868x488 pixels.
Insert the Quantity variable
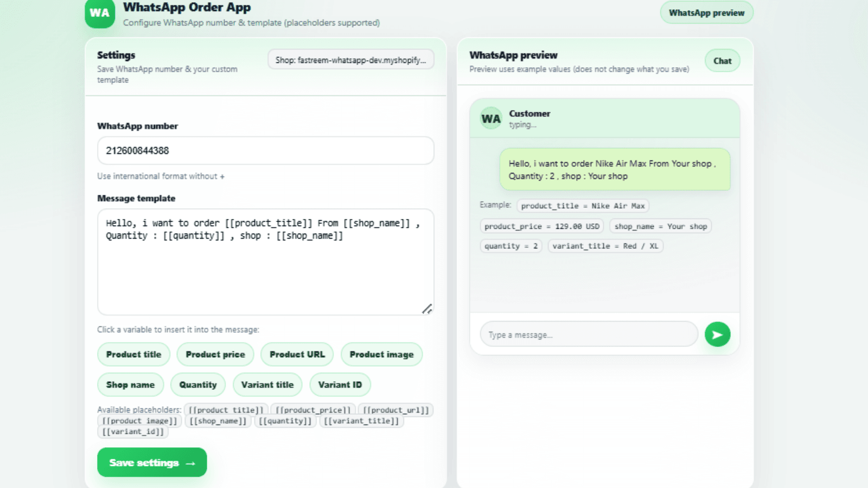pyautogui.click(x=198, y=384)
